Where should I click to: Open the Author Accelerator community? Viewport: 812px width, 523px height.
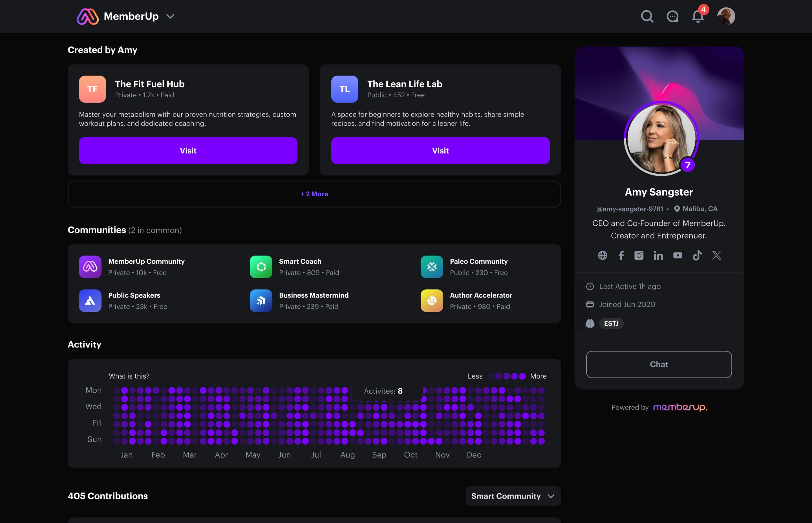tap(481, 295)
